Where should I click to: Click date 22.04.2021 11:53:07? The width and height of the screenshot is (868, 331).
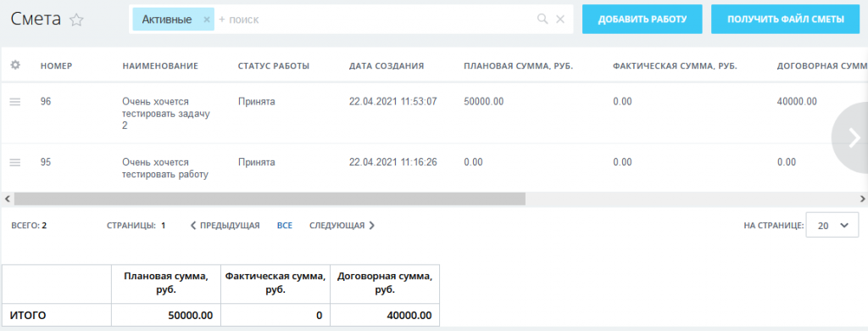click(x=393, y=102)
